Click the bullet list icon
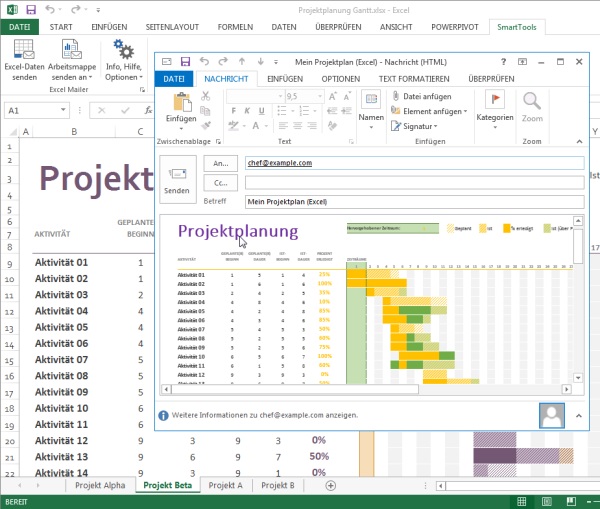The image size is (600, 509). tap(282, 111)
